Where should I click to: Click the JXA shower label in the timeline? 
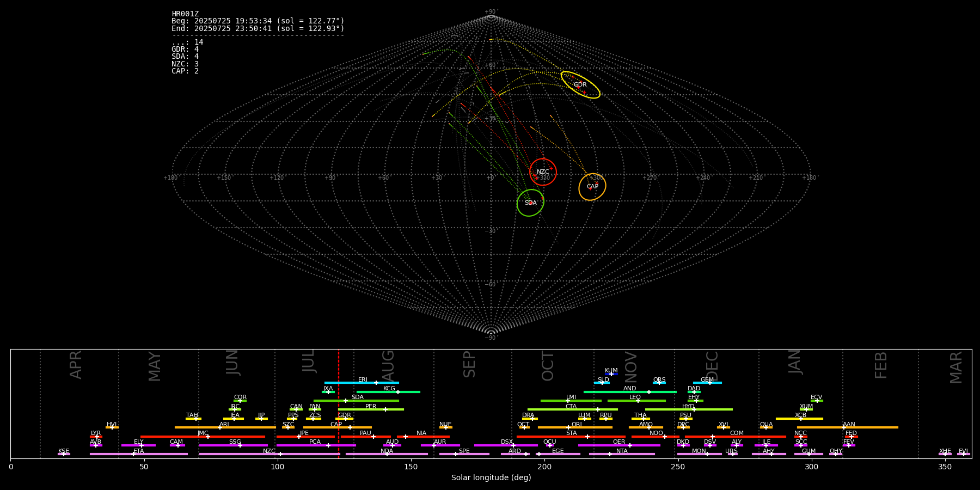328,389
